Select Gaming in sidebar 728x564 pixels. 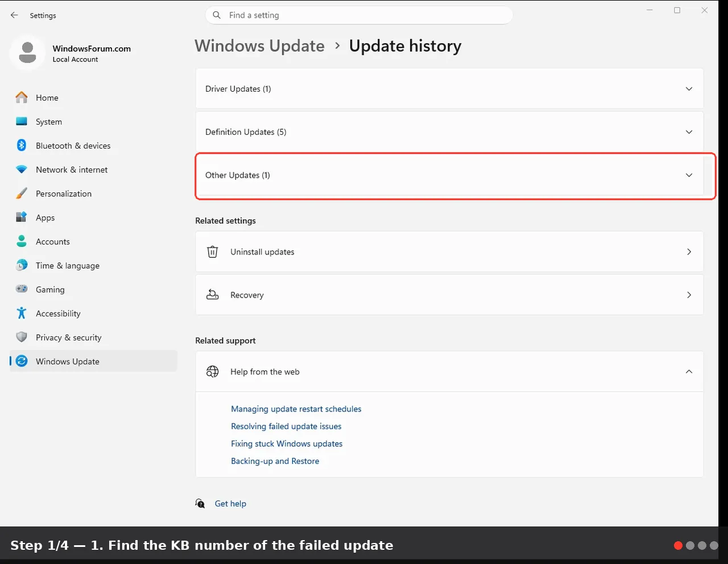[x=93, y=289]
